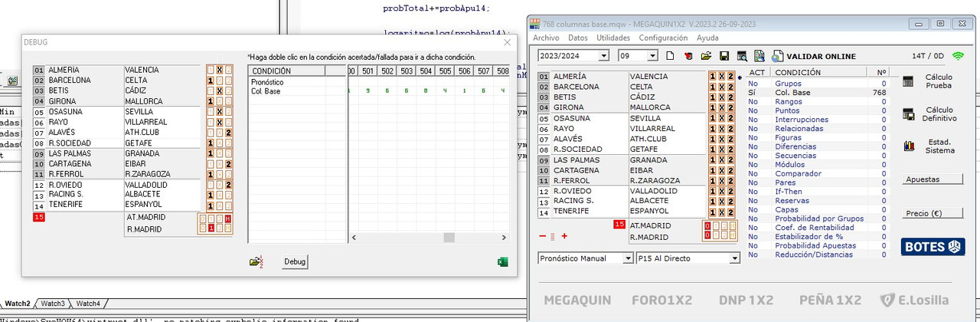Click the document analysis toolbar icon
This screenshot has height=322, width=980.
pos(759,56)
